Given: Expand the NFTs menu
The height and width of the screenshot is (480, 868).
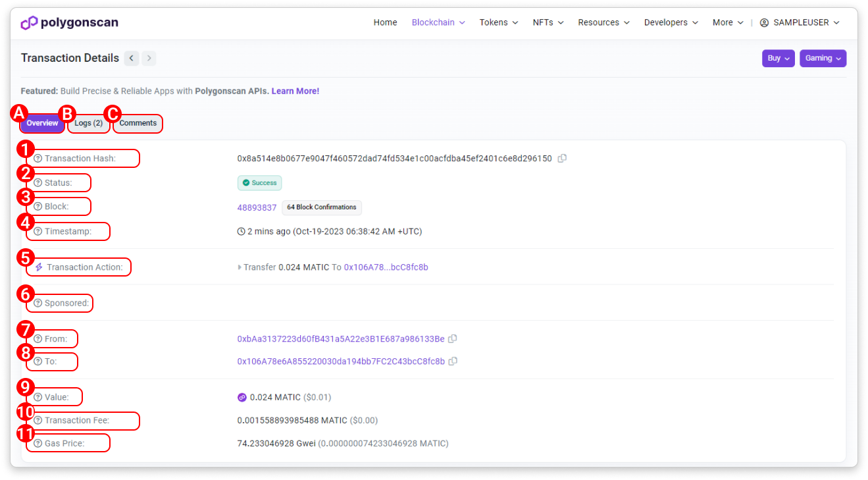Looking at the screenshot, I should click(x=548, y=22).
